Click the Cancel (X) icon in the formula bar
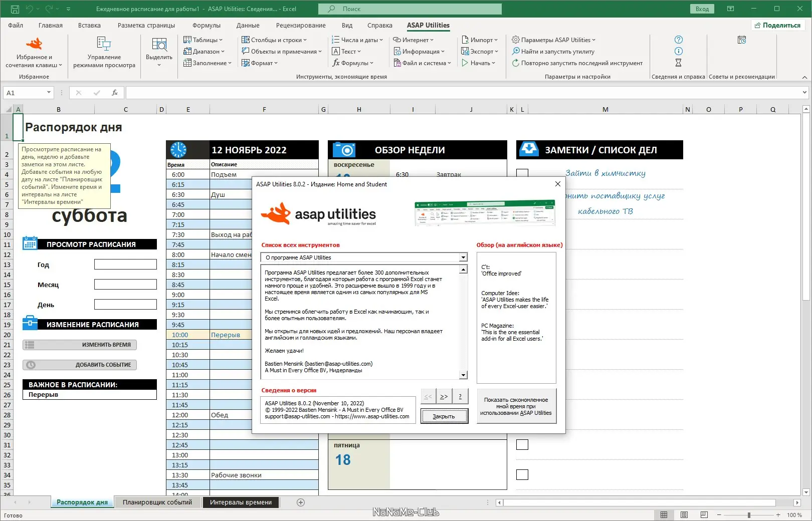Image resolution: width=812 pixels, height=521 pixels. [x=79, y=93]
